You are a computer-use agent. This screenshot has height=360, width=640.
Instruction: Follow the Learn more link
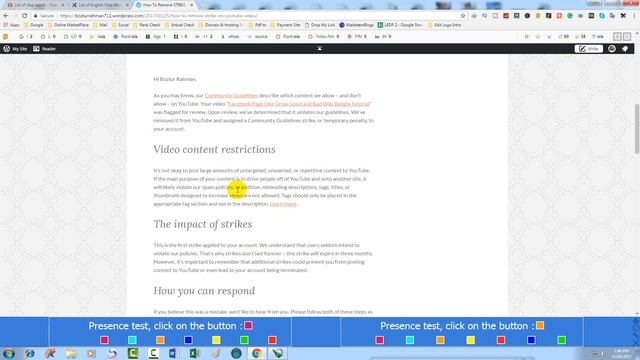tap(283, 204)
